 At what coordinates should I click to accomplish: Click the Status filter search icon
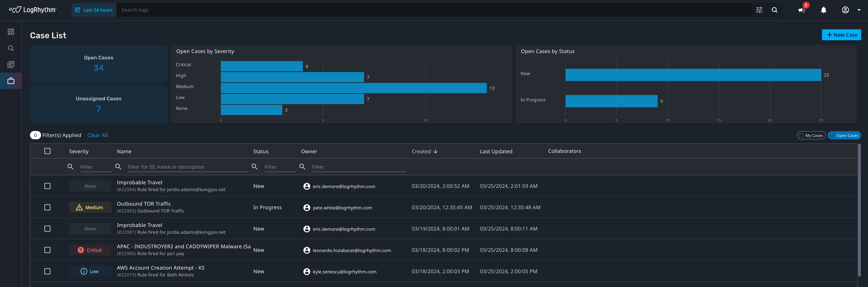tap(255, 167)
